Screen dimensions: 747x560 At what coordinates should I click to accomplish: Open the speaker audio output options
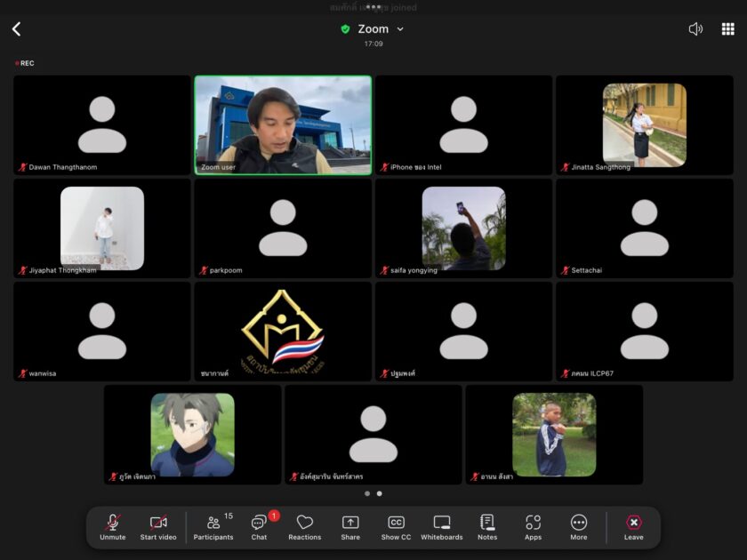tap(695, 29)
